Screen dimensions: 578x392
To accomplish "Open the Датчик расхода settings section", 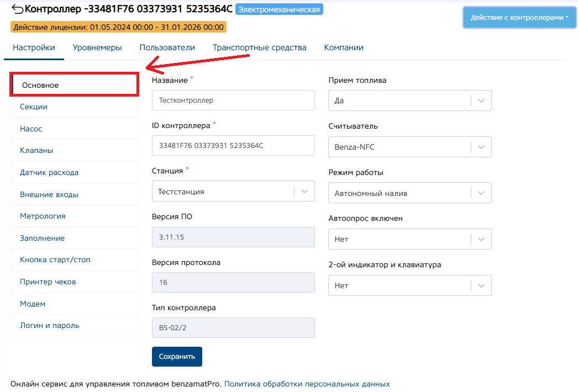I will [49, 172].
